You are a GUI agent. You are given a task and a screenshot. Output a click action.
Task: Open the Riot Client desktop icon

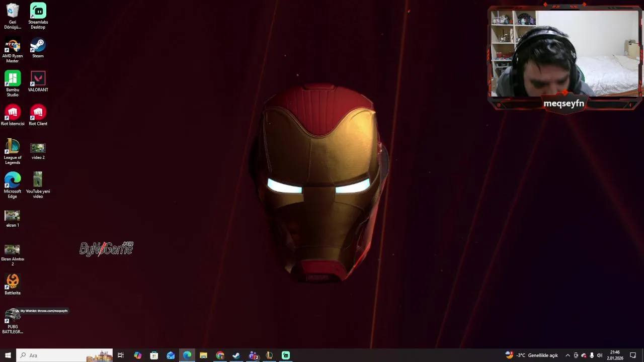pyautogui.click(x=38, y=115)
